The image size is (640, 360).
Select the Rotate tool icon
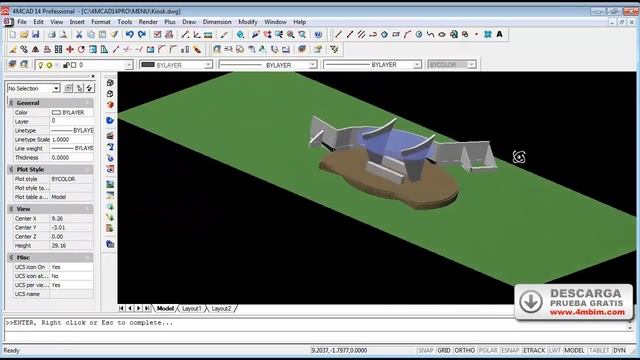click(x=81, y=49)
